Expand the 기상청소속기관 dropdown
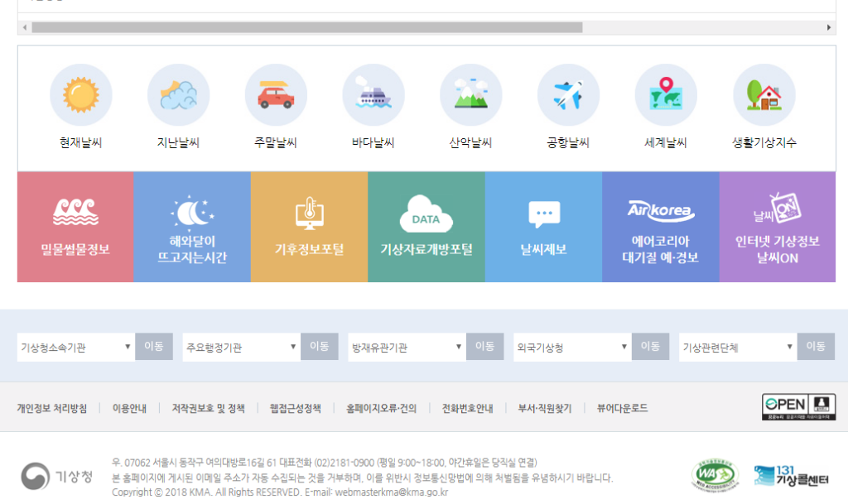The width and height of the screenshot is (848, 504). click(75, 347)
